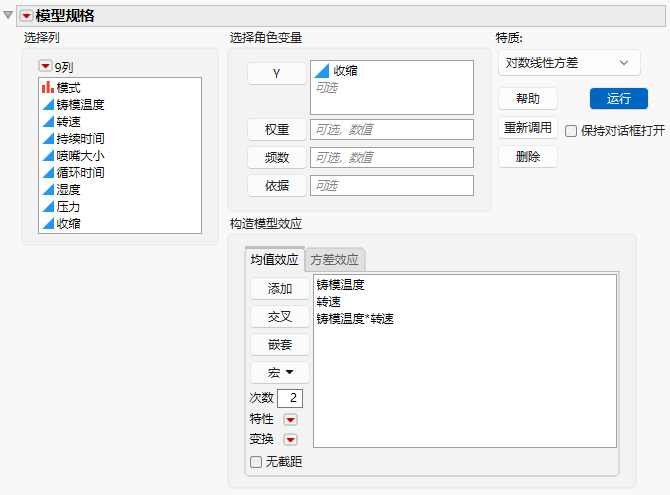
Task: Click the 次数 degree field
Action: (290, 398)
